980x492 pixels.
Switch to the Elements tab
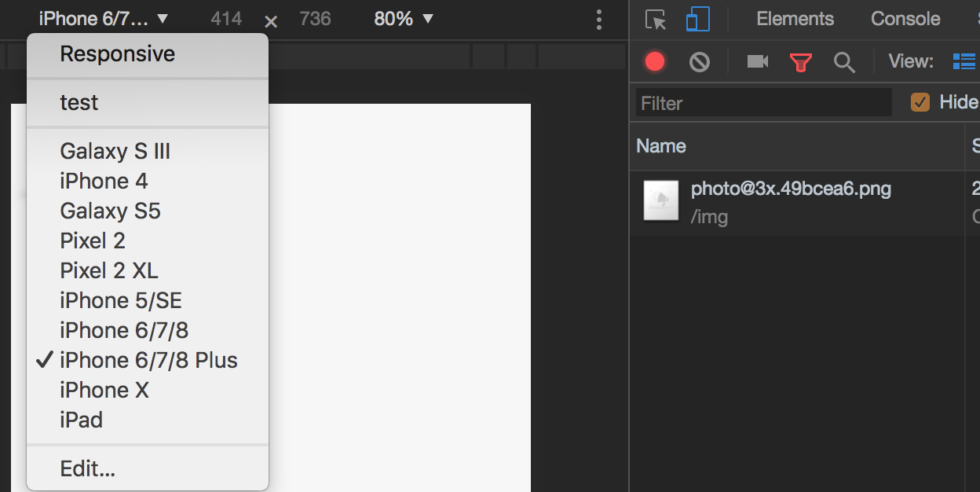(x=795, y=19)
